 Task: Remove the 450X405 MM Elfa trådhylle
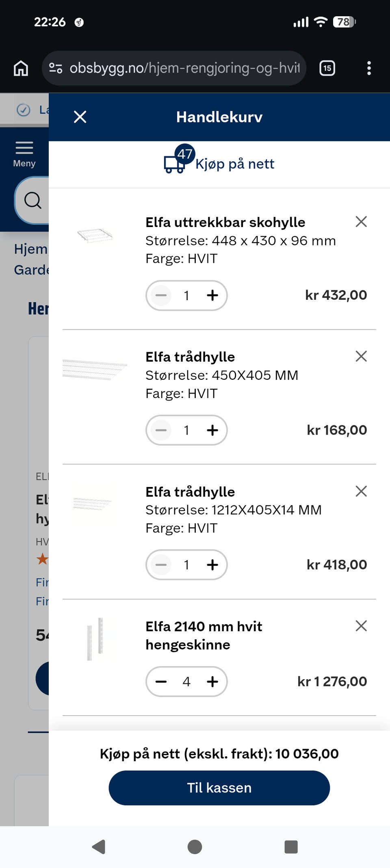coord(361,356)
